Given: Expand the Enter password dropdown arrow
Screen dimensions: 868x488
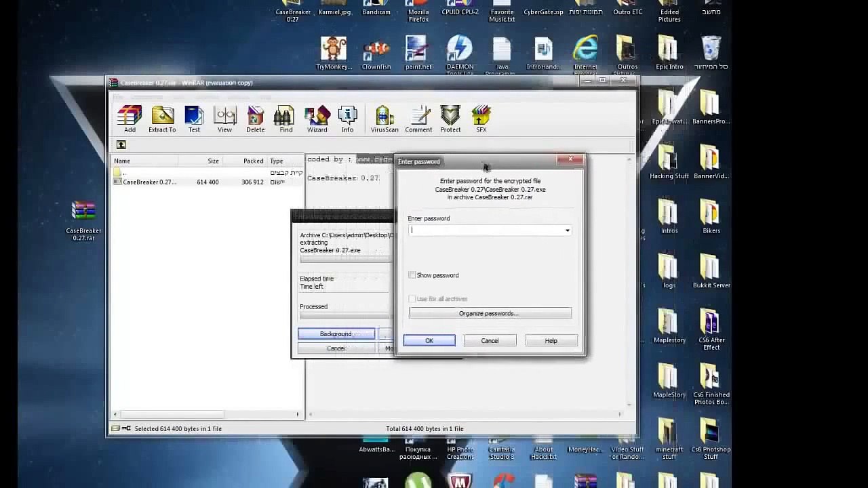Looking at the screenshot, I should 568,230.
